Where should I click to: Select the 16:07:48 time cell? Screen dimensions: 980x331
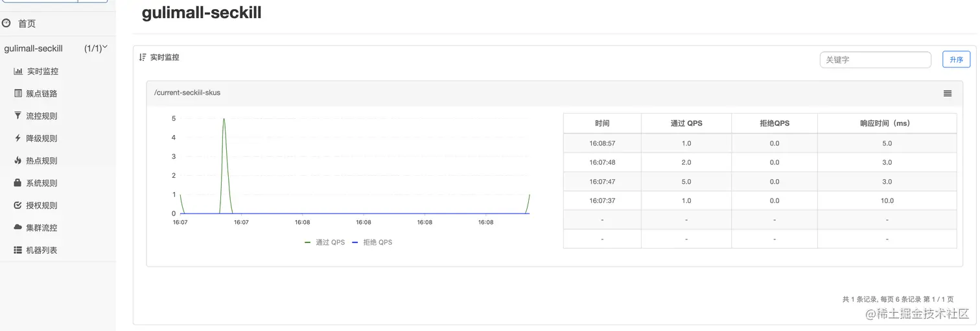[602, 162]
